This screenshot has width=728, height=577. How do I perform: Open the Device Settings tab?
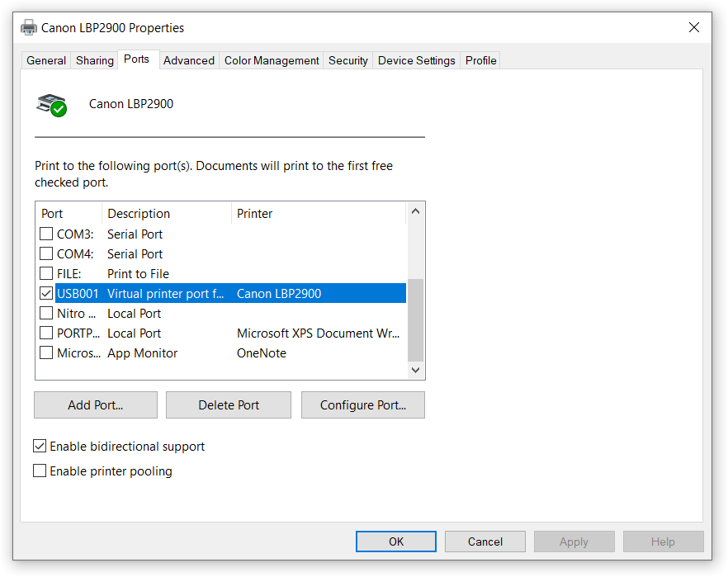(416, 60)
